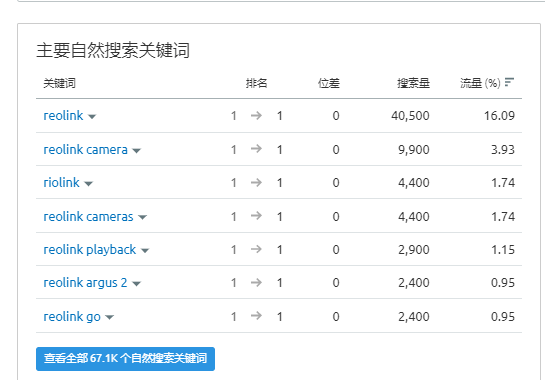Expand riolink keyword dropdown arrow
The width and height of the screenshot is (545, 380).
point(89,184)
